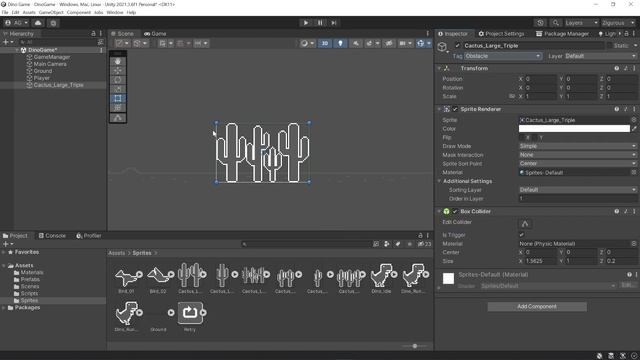Open Undo History icon in toolbar

pos(540,23)
